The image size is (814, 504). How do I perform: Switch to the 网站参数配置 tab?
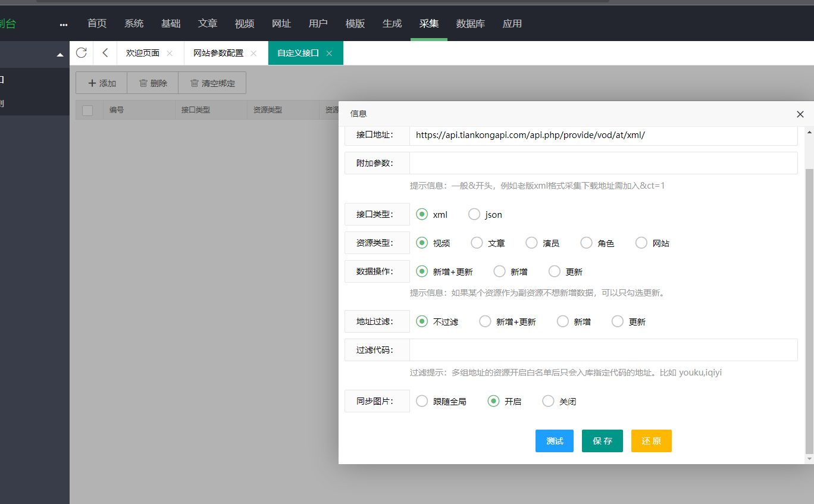coord(218,53)
